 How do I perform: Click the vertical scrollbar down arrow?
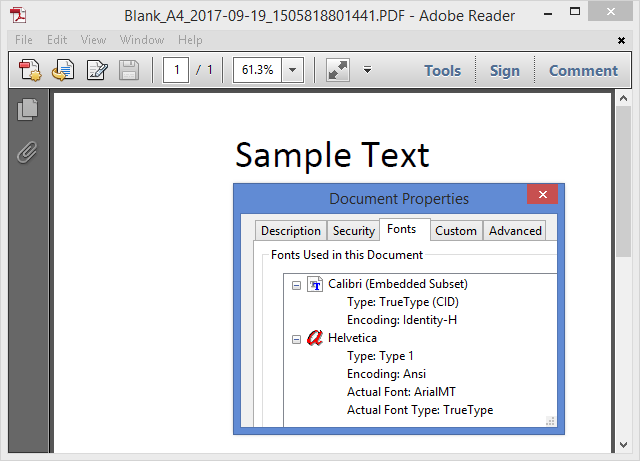(623, 445)
